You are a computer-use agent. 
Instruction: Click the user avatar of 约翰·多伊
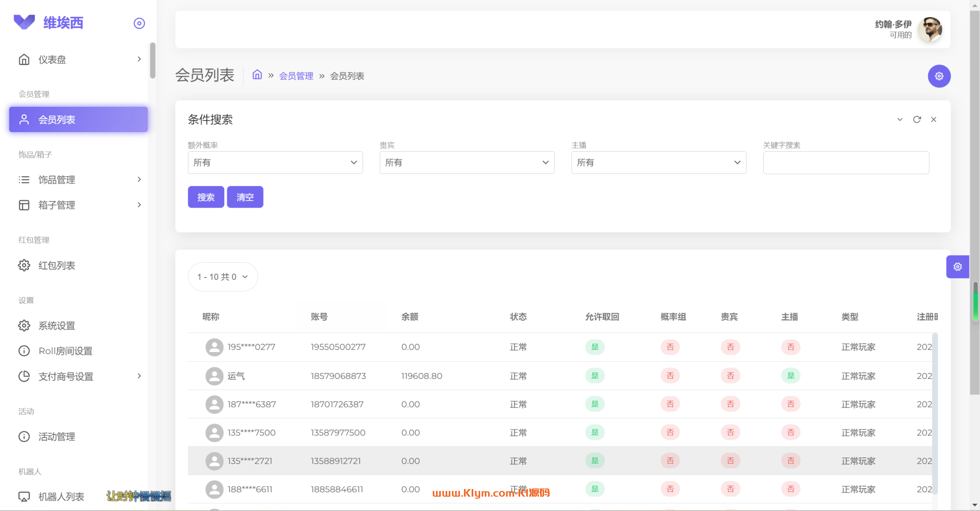coord(930,29)
